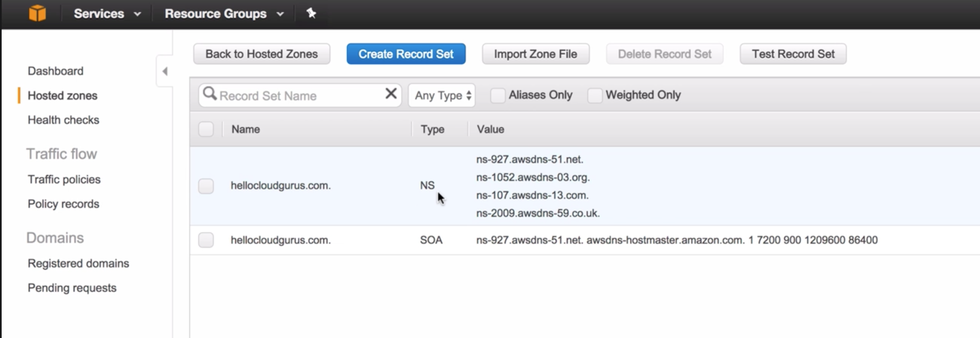Open the Services menu

click(x=107, y=14)
